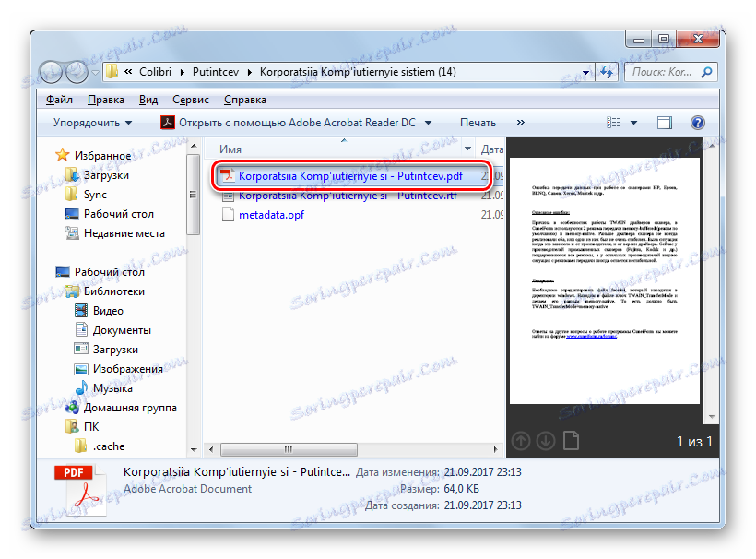
Task: Click the change view icon
Action: [x=613, y=123]
